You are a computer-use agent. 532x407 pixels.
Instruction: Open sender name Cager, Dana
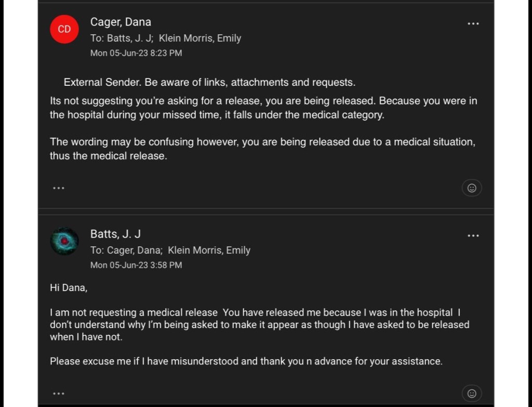[121, 22]
